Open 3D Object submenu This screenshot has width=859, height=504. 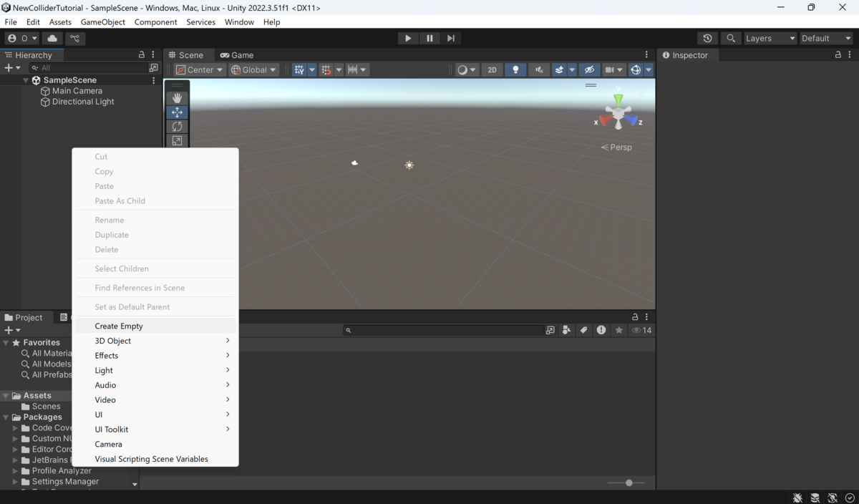155,341
